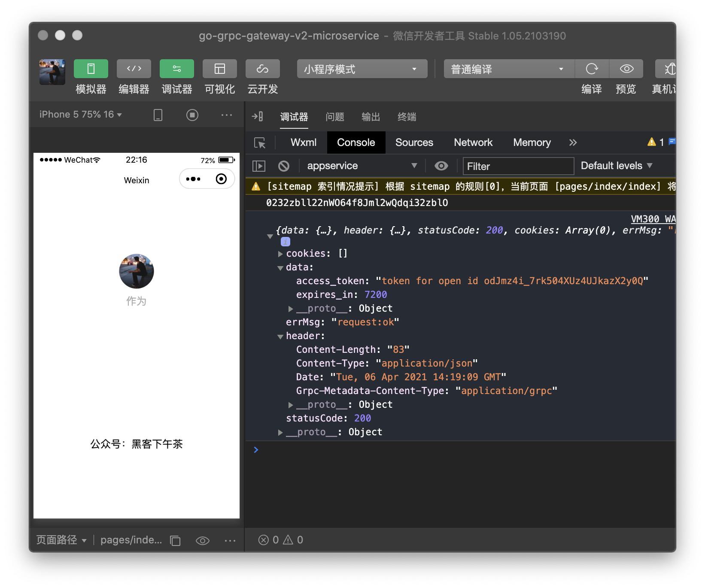Expand __proto__ under Grpc-Metadata-Content-Type
705x588 pixels.
coord(291,405)
